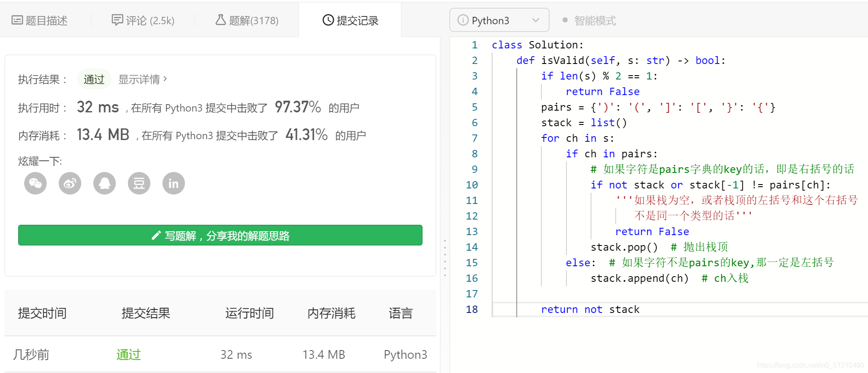Open the 题目描述 tab
The height and width of the screenshot is (373, 868).
pos(40,20)
